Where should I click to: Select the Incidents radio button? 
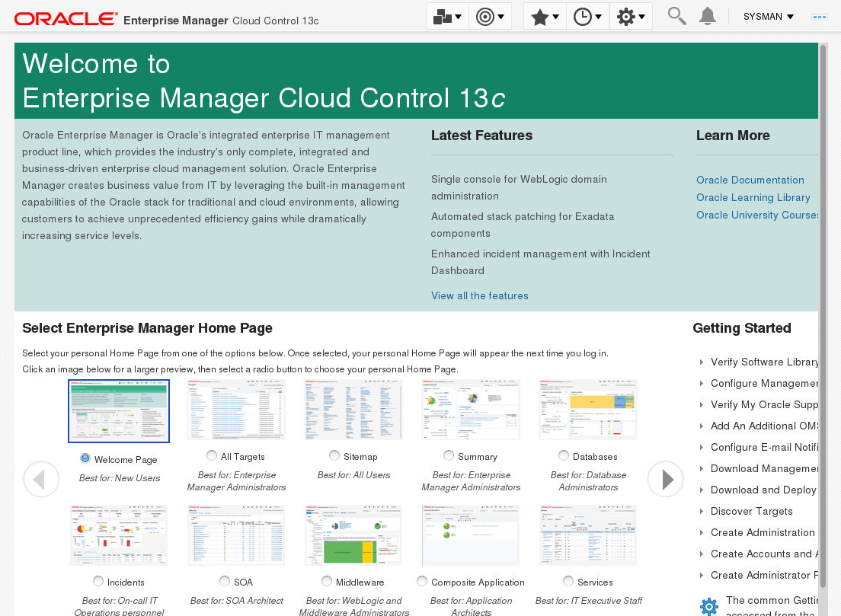(x=98, y=581)
